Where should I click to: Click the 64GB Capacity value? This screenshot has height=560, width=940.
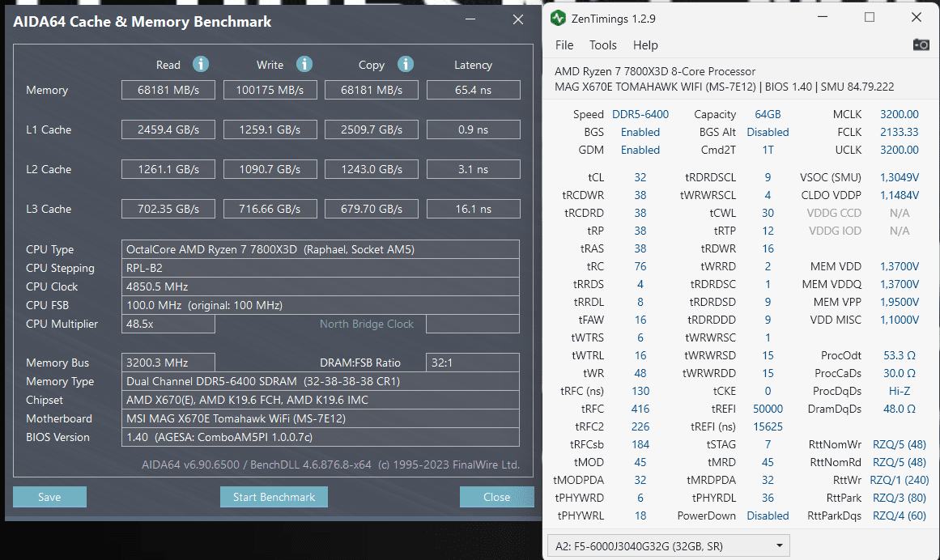(768, 114)
